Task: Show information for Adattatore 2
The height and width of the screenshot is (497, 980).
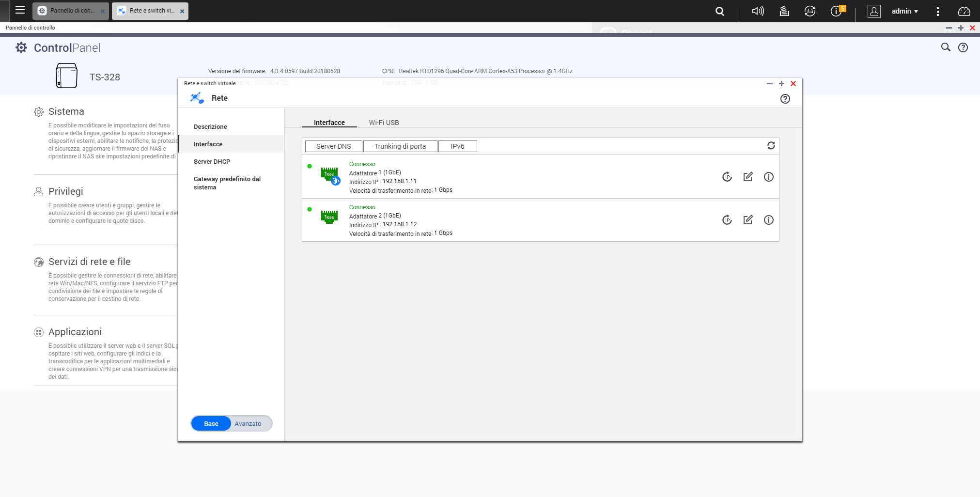Action: pos(768,220)
